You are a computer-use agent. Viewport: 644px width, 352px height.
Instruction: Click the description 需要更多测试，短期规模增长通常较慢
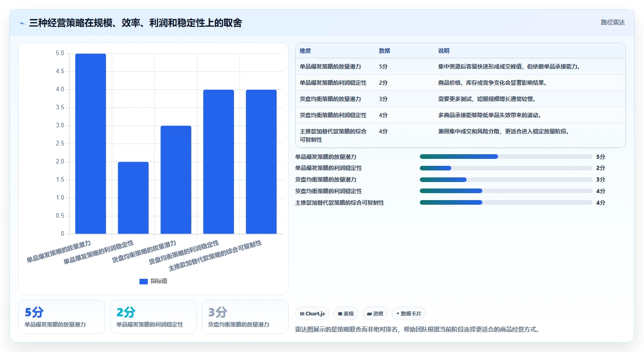[488, 99]
